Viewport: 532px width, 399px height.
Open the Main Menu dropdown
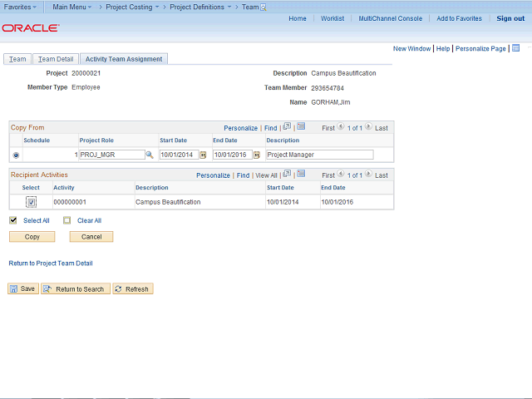tap(72, 7)
